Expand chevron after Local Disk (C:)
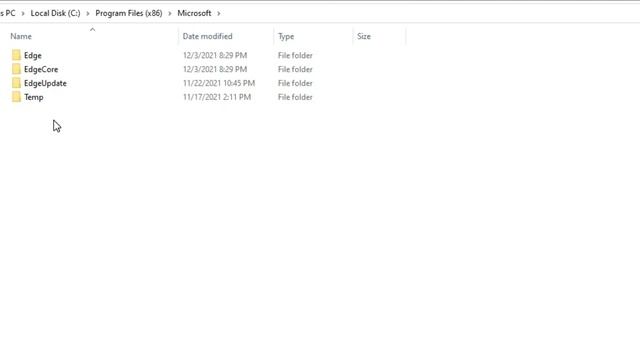This screenshot has width=640, height=360. 88,13
